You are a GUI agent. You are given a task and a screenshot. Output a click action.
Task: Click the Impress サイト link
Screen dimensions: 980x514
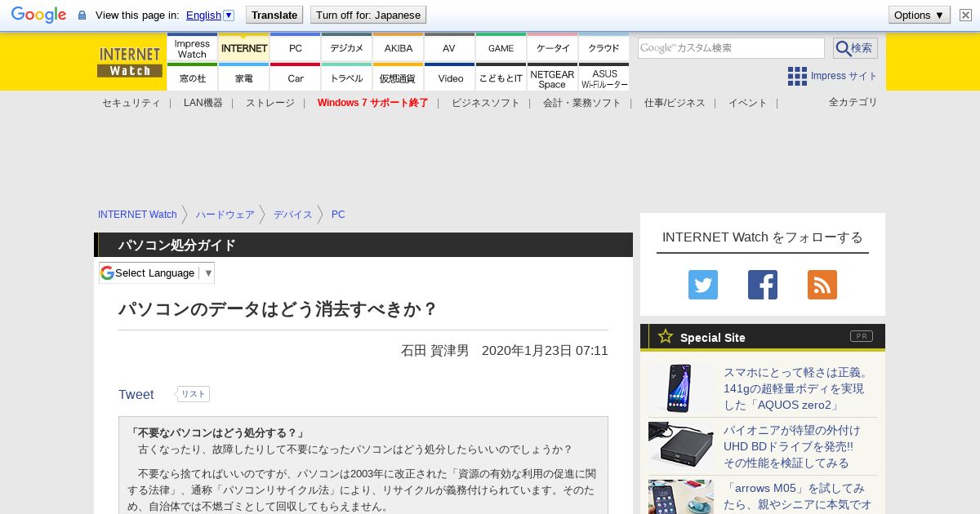click(844, 76)
